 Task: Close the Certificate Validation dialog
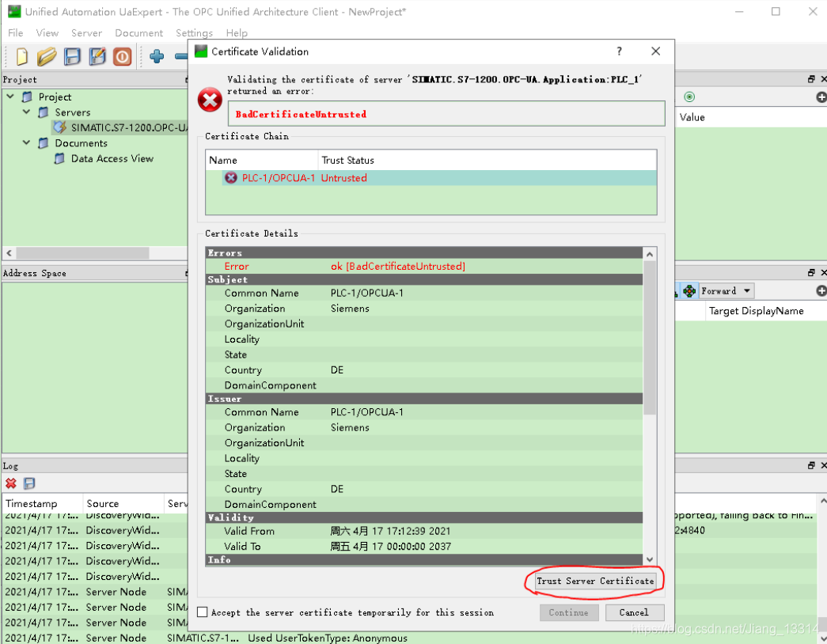(x=655, y=51)
